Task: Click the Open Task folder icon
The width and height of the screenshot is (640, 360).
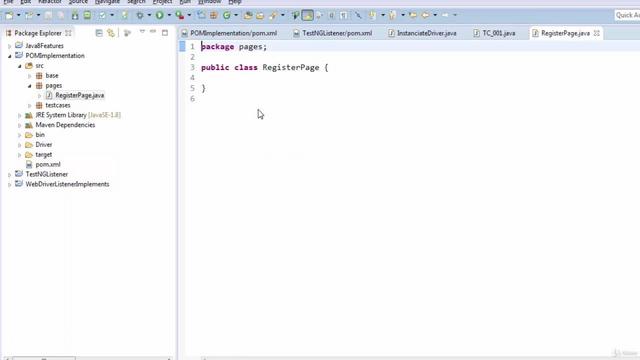Action: (260, 16)
